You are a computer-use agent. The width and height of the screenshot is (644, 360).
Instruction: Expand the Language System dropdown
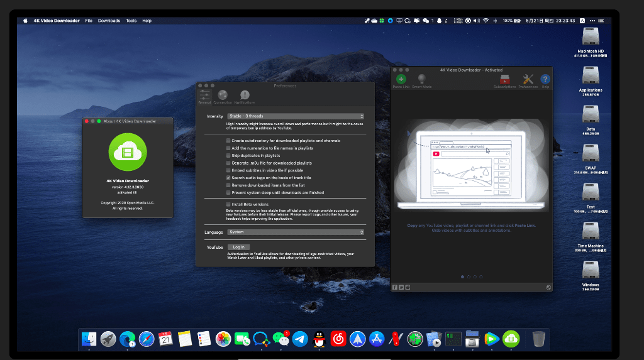[296, 232]
